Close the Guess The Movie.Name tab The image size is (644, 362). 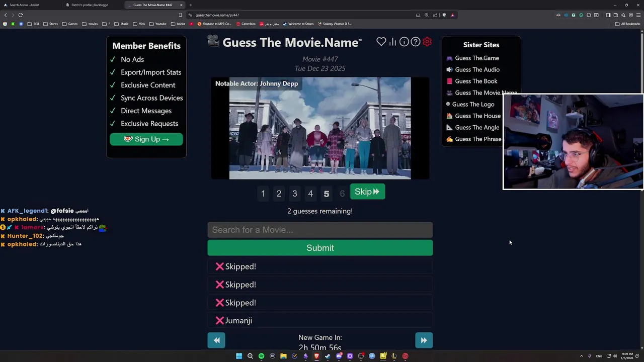point(181,5)
